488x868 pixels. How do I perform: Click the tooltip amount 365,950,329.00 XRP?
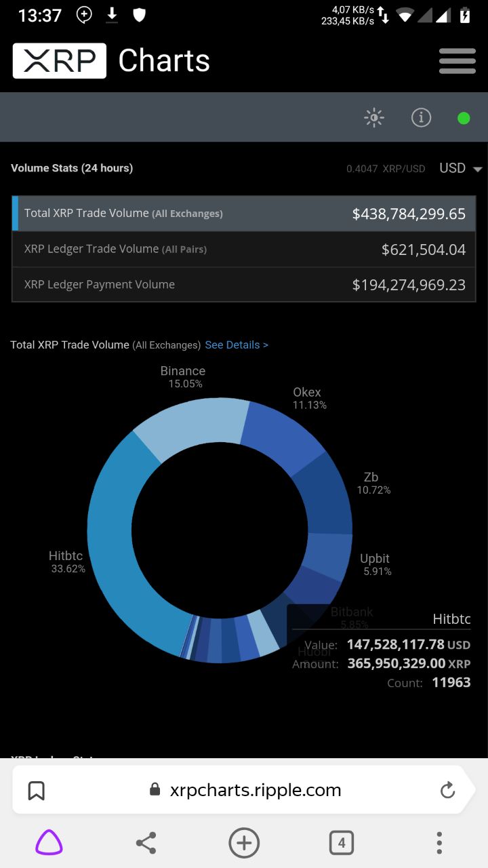[x=409, y=663]
